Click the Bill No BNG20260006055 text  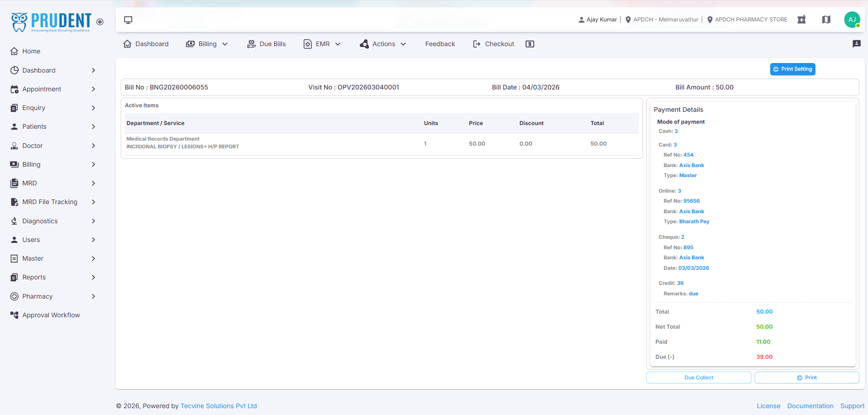click(x=166, y=87)
